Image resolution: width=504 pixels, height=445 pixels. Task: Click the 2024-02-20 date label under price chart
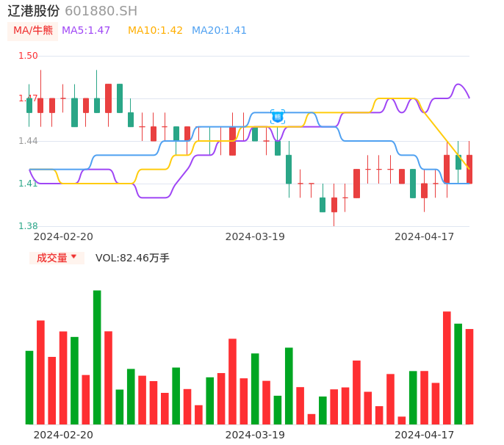63,236
